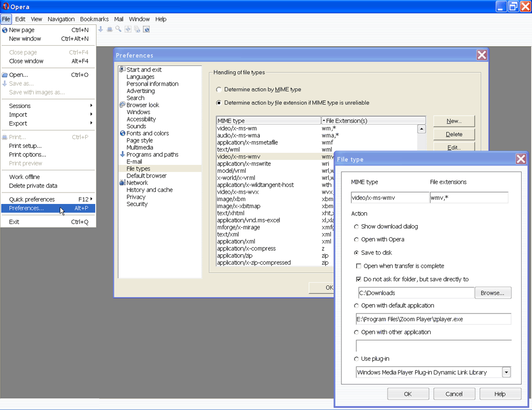Image resolution: width=532 pixels, height=410 pixels.
Task: Expand the Sessions submenu
Action: tap(19, 105)
